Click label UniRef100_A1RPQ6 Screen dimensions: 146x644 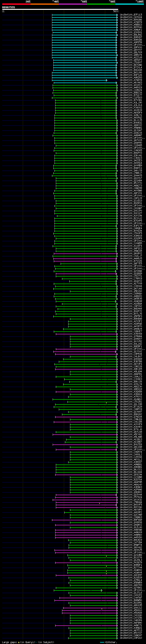pos(131,324)
